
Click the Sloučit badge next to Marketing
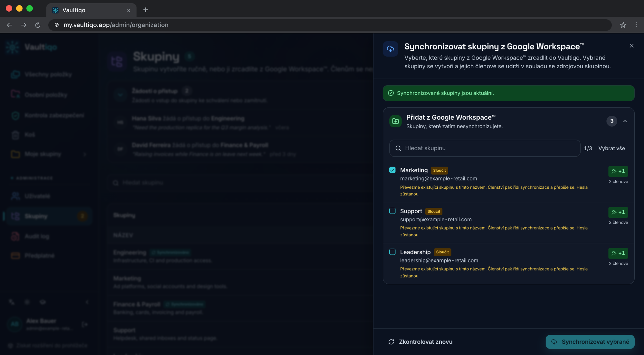point(440,170)
